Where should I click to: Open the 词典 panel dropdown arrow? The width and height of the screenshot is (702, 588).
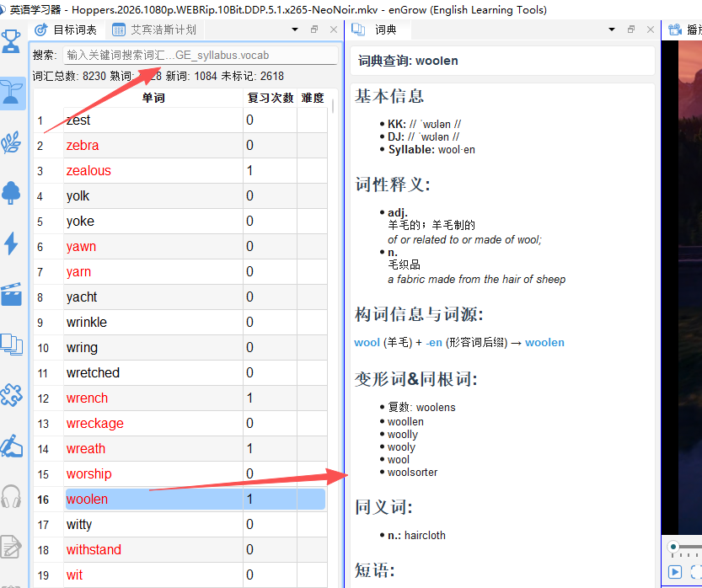pos(612,29)
